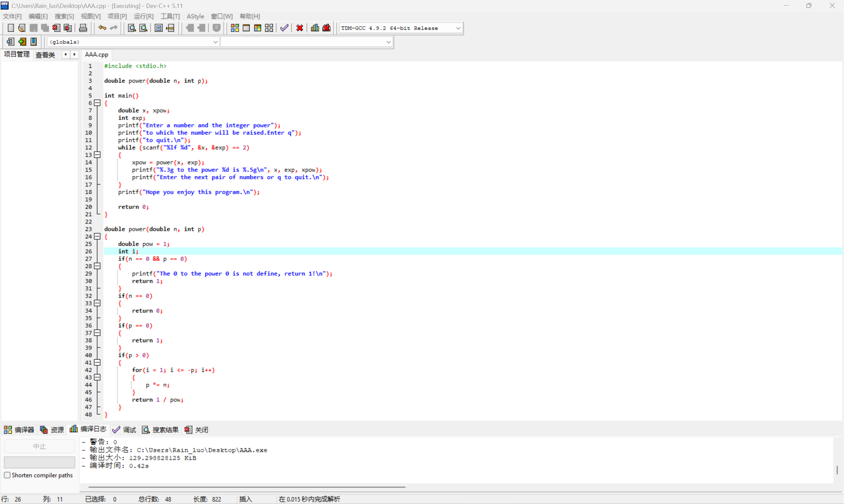This screenshot has height=504, width=844.
Task: Collapse the power function fold at line 24
Action: [x=98, y=236]
